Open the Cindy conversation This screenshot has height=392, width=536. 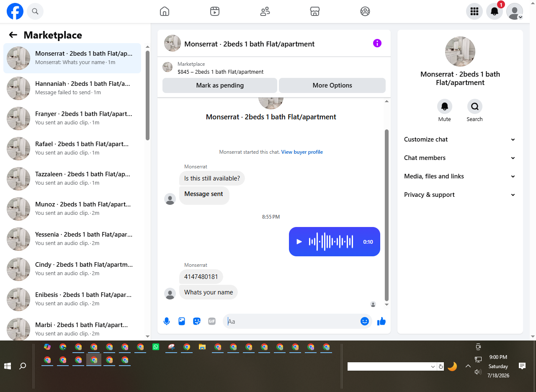click(72, 269)
